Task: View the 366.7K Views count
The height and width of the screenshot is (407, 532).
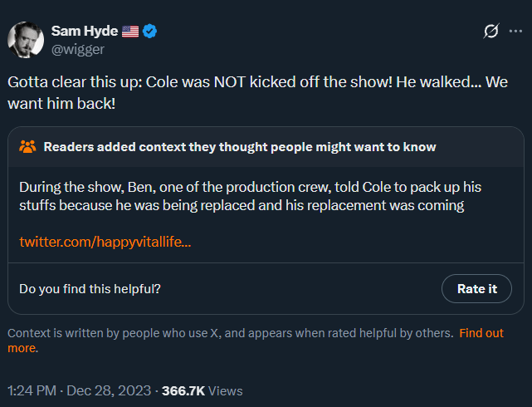Action: tap(203, 390)
